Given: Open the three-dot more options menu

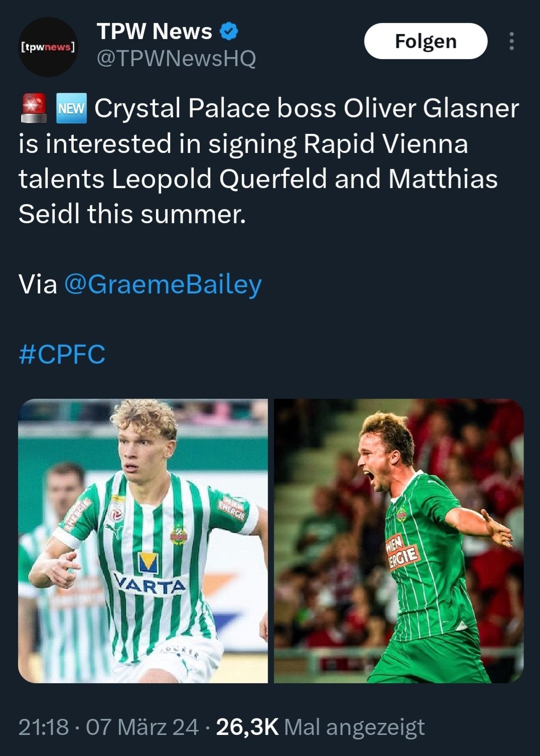Looking at the screenshot, I should point(511,41).
